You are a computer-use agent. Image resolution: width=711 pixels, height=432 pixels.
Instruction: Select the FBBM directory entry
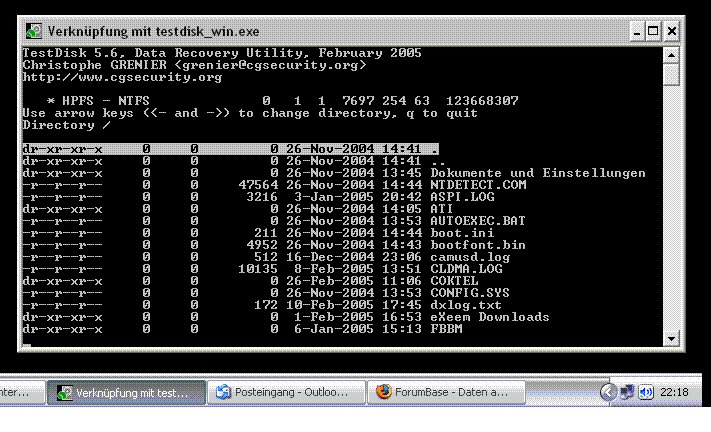[243, 329]
